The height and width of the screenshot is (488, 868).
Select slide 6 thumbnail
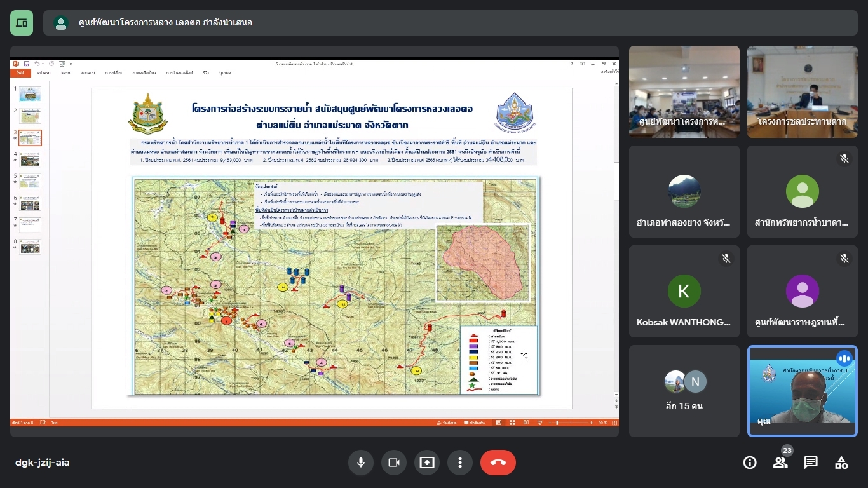30,203
